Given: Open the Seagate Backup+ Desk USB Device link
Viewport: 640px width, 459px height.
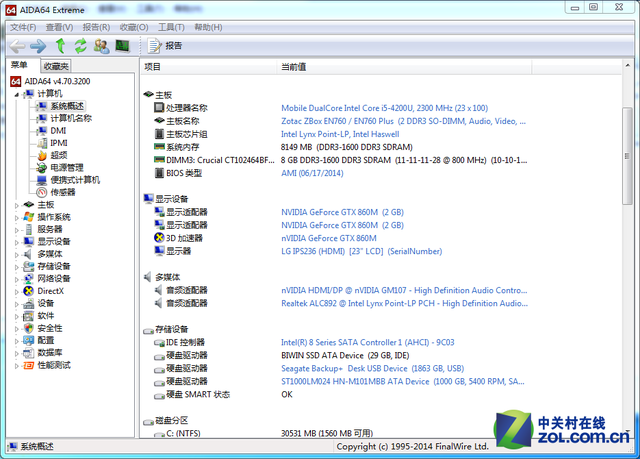Looking at the screenshot, I should (x=373, y=368).
